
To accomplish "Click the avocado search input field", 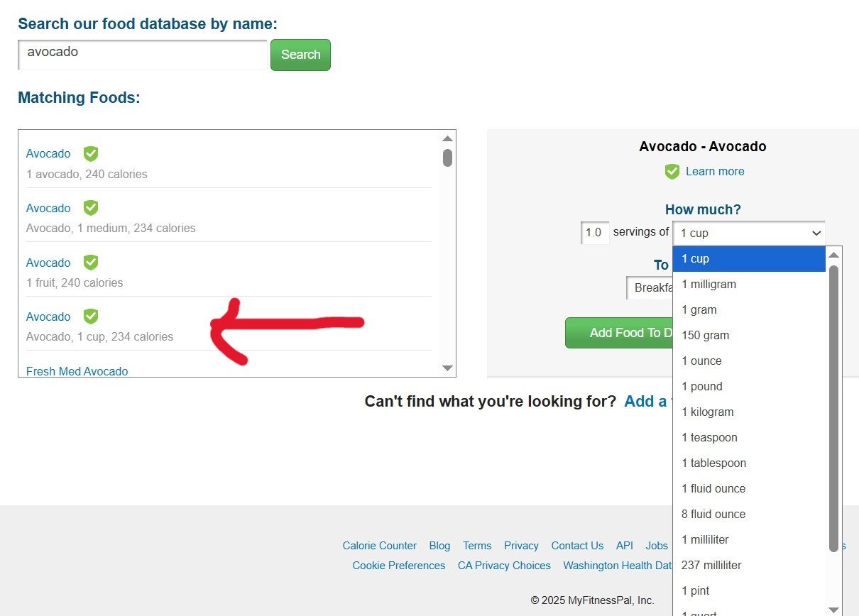I will [143, 55].
